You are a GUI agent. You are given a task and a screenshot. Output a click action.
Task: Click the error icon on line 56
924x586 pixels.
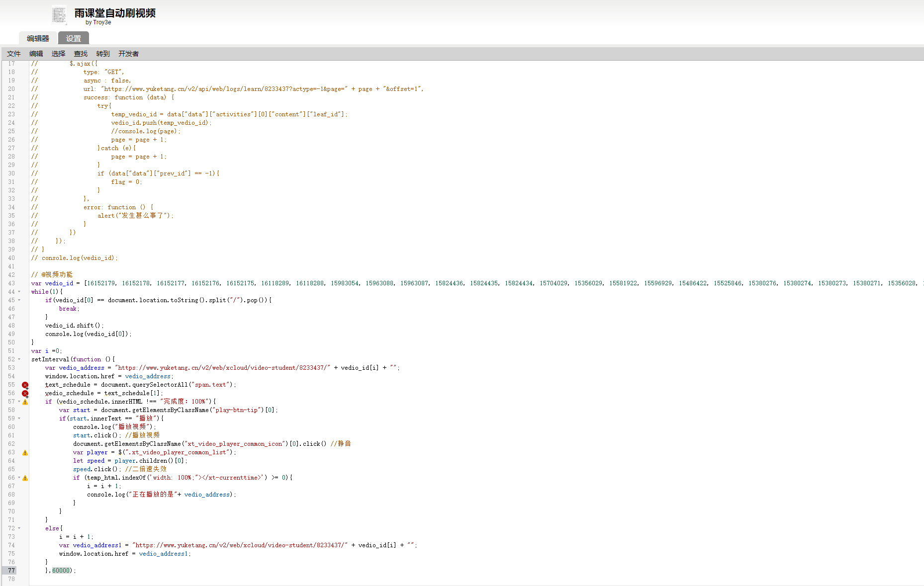(x=25, y=393)
